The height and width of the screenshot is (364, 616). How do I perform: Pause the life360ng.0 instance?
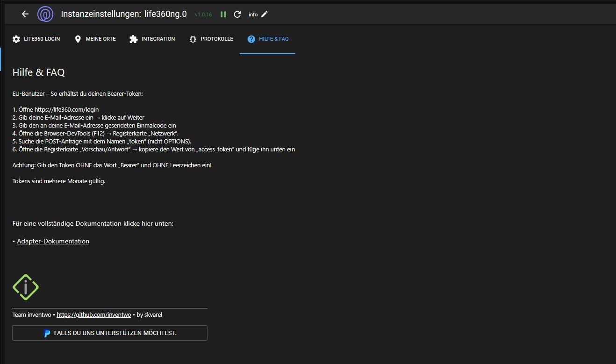click(x=223, y=14)
